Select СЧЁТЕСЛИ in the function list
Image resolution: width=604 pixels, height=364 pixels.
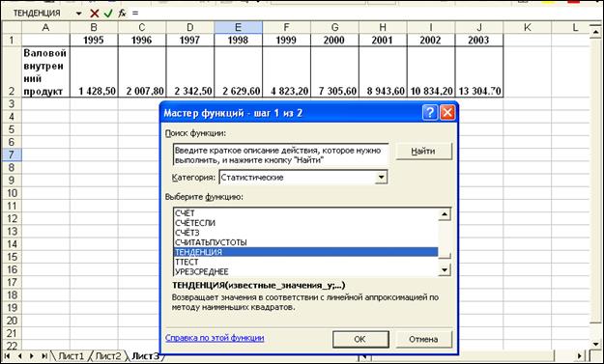click(x=305, y=223)
